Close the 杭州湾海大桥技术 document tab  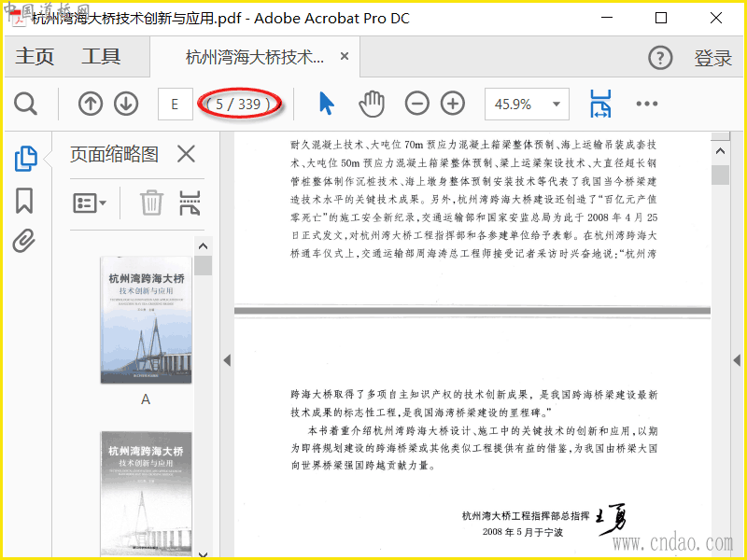point(345,56)
